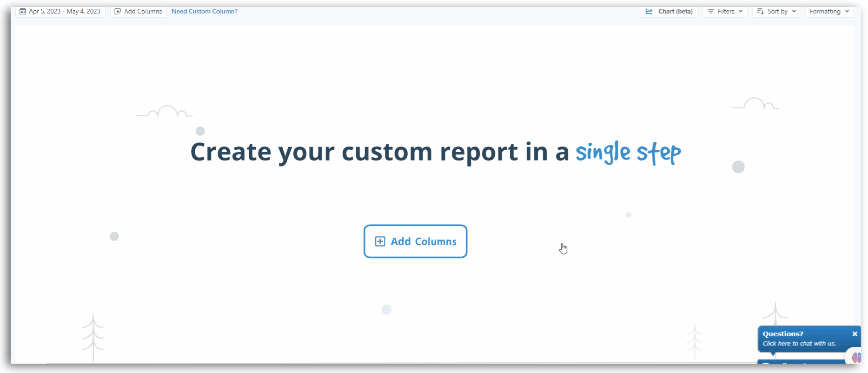Open the Need Custom Column? link
Image resolution: width=868 pixels, height=373 pixels.
click(x=205, y=12)
